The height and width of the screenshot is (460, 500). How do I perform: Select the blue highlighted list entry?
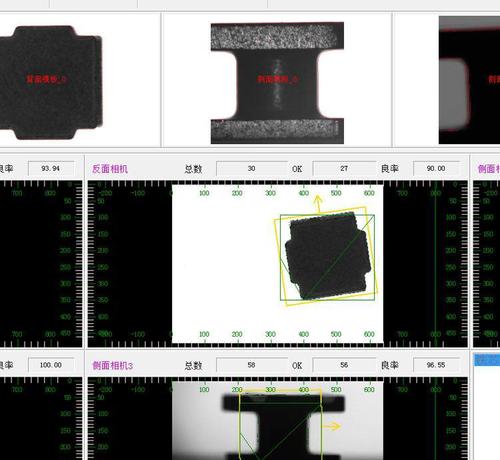pos(487,360)
